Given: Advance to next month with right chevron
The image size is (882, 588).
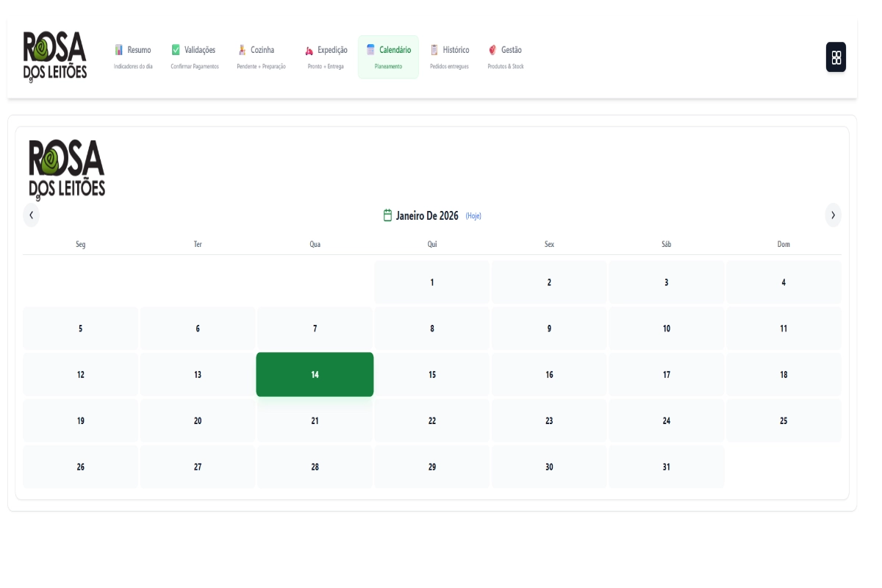Looking at the screenshot, I should 833,215.
